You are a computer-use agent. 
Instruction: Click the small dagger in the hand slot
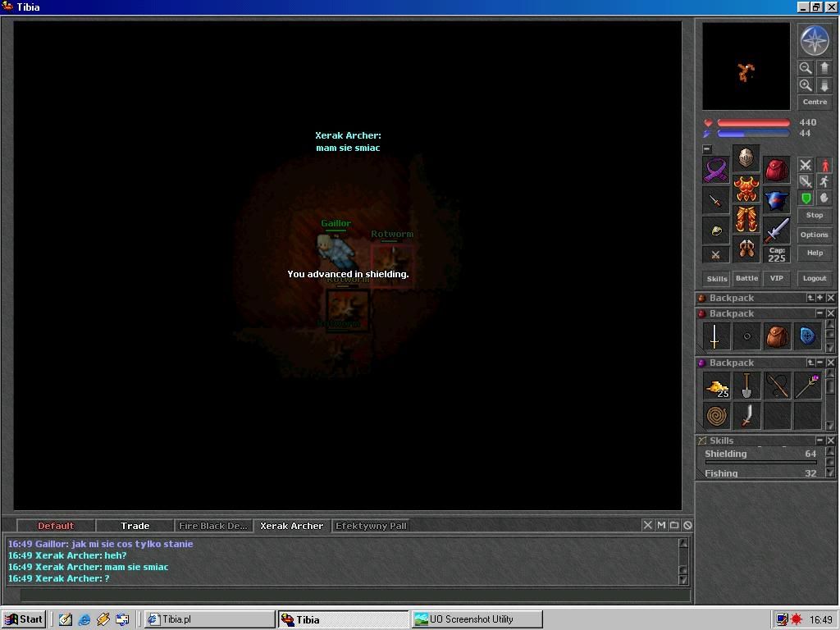(715, 200)
